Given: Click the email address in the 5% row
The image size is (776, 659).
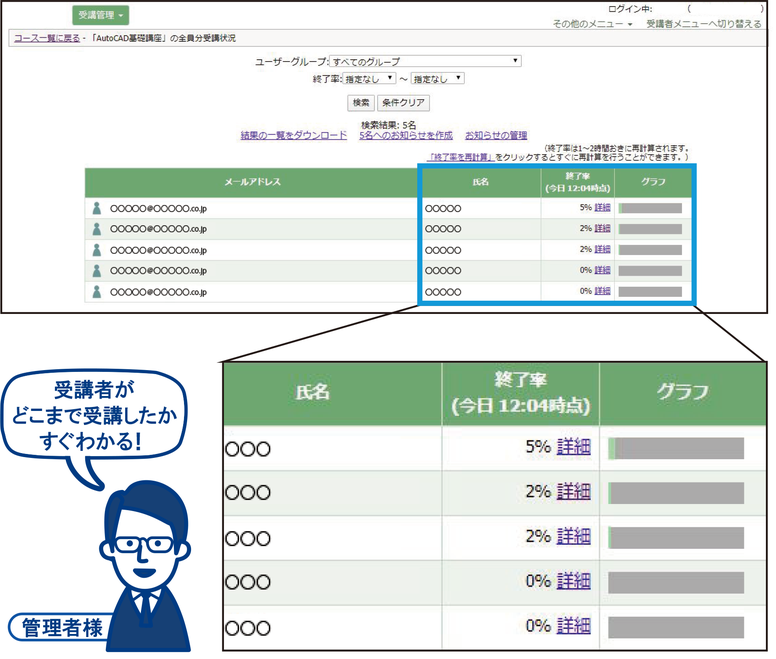Looking at the screenshot, I should click(158, 209).
